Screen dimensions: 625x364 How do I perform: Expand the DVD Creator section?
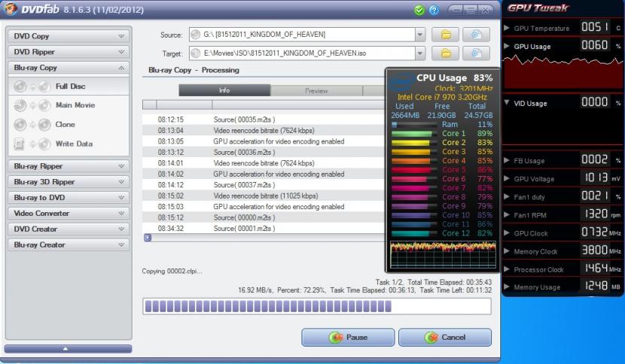[x=69, y=229]
